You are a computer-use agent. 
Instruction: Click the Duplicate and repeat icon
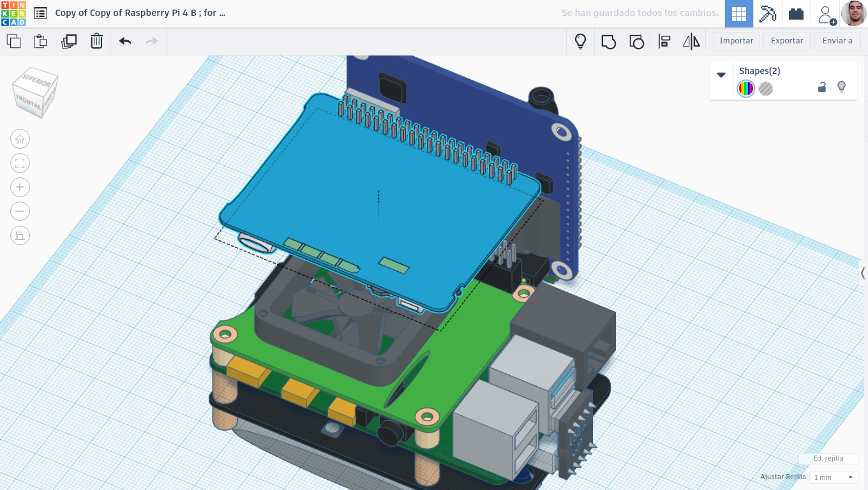(x=69, y=41)
